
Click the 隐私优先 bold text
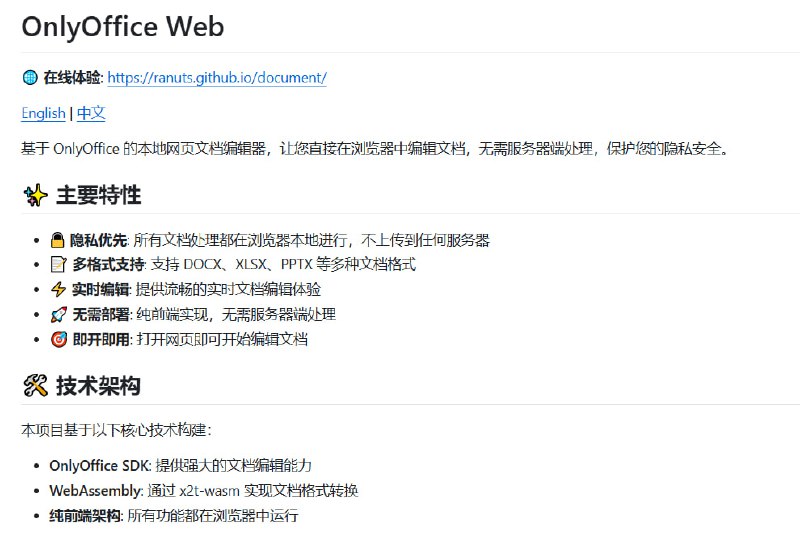98,240
